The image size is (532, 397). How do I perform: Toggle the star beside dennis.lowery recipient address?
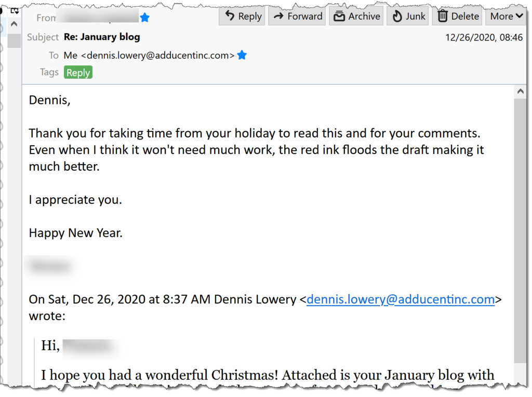tap(242, 55)
